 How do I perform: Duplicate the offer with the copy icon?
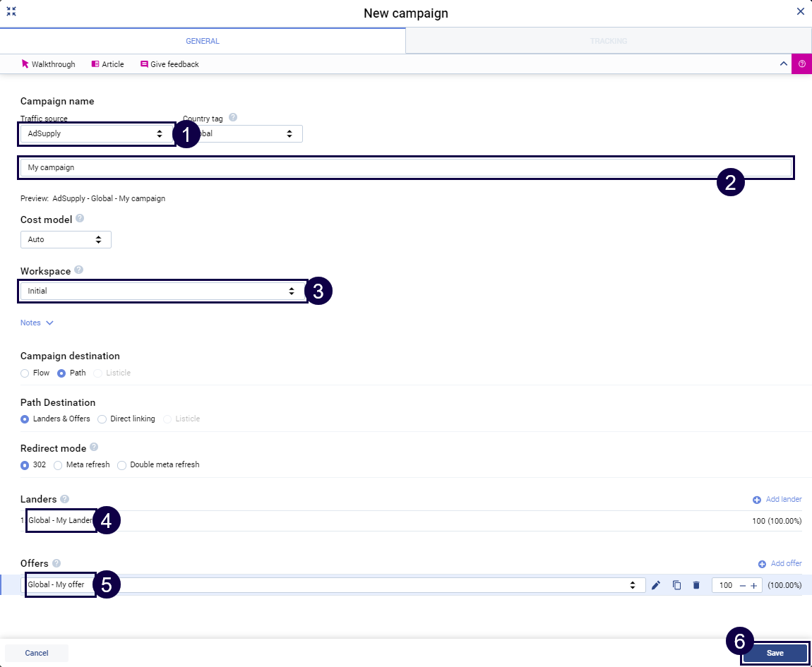pyautogui.click(x=676, y=585)
